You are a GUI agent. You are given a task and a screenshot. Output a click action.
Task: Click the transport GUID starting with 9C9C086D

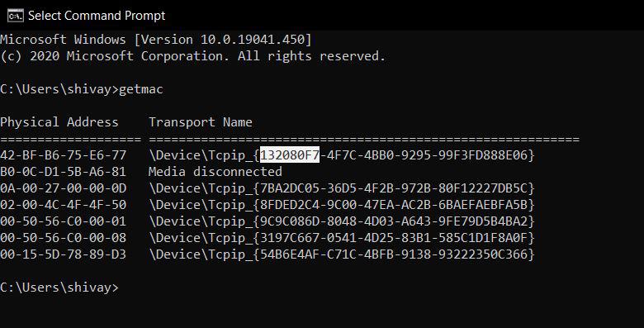394,221
